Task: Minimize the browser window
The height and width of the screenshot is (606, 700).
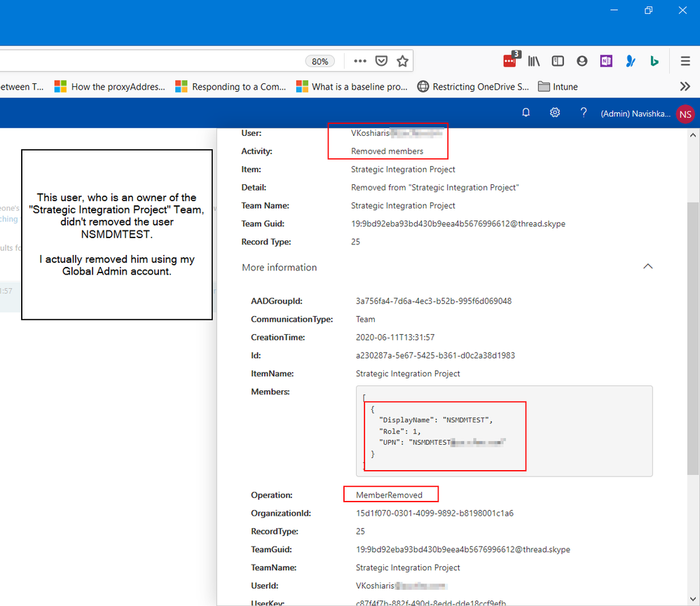Action: (x=614, y=11)
